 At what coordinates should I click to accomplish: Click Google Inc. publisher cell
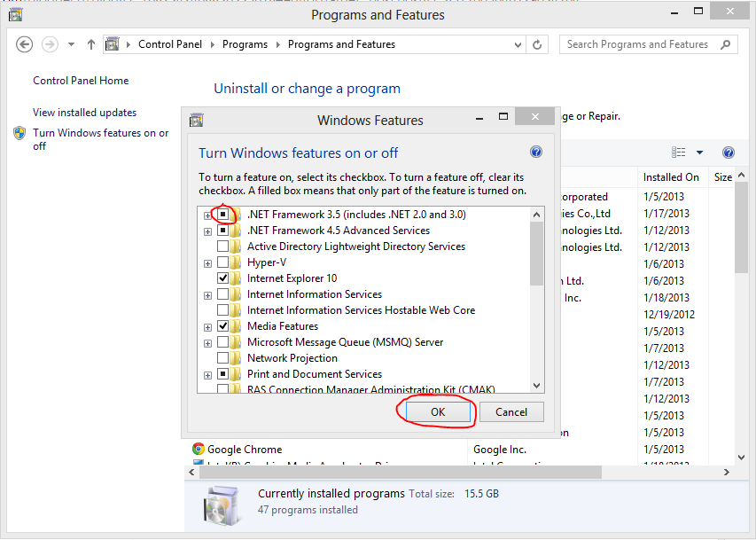[x=500, y=450]
